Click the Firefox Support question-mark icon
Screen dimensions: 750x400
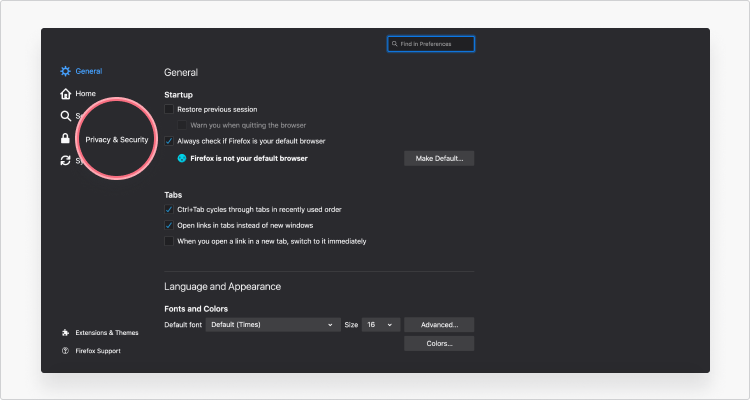(66, 351)
